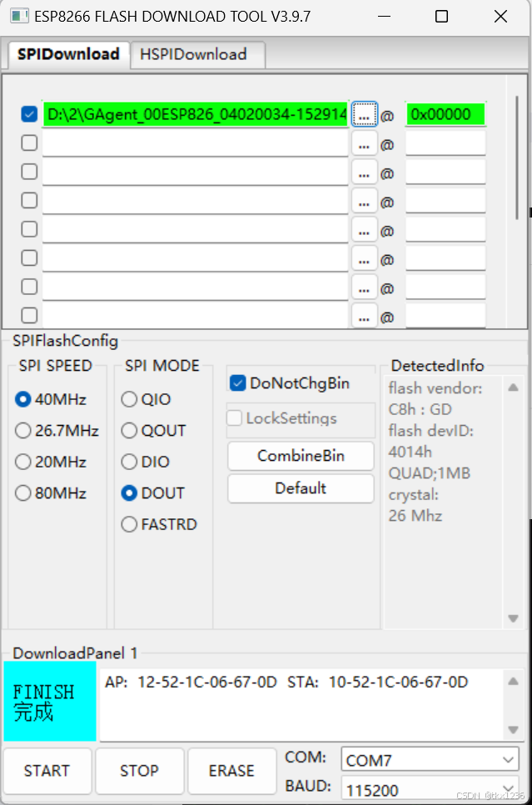Select the SPIDownload tab
The height and width of the screenshot is (805, 532).
[69, 54]
